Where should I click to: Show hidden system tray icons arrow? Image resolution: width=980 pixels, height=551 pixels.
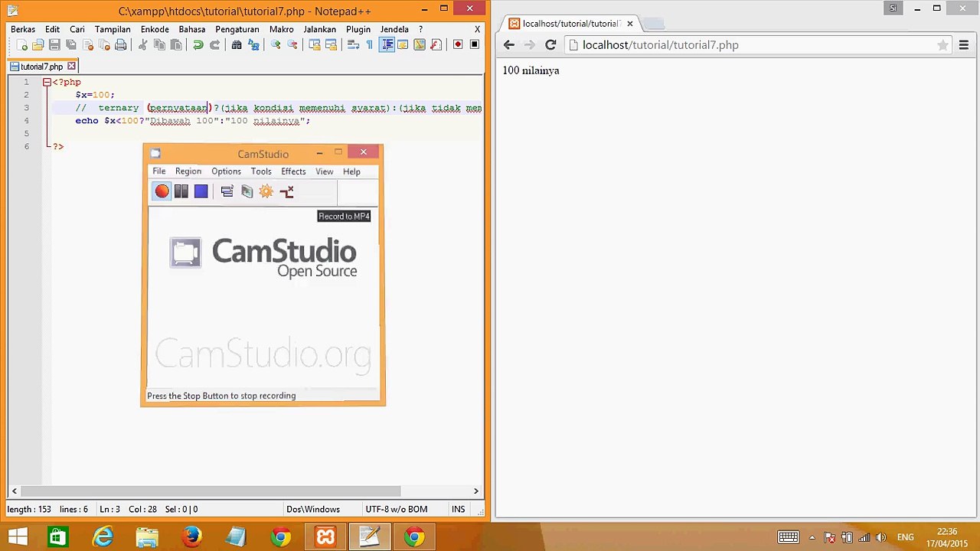pyautogui.click(x=811, y=537)
